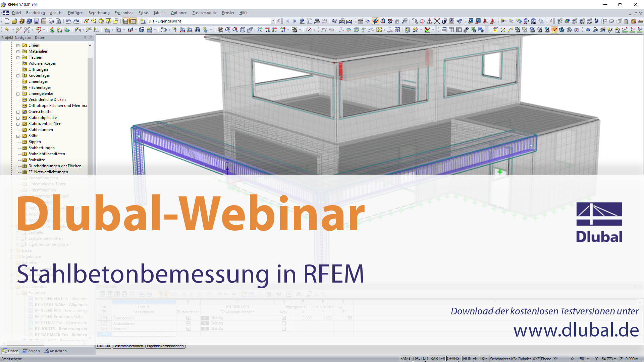Select the Zeigen button at the bottom
The height and width of the screenshot is (362, 644).
(x=31, y=351)
